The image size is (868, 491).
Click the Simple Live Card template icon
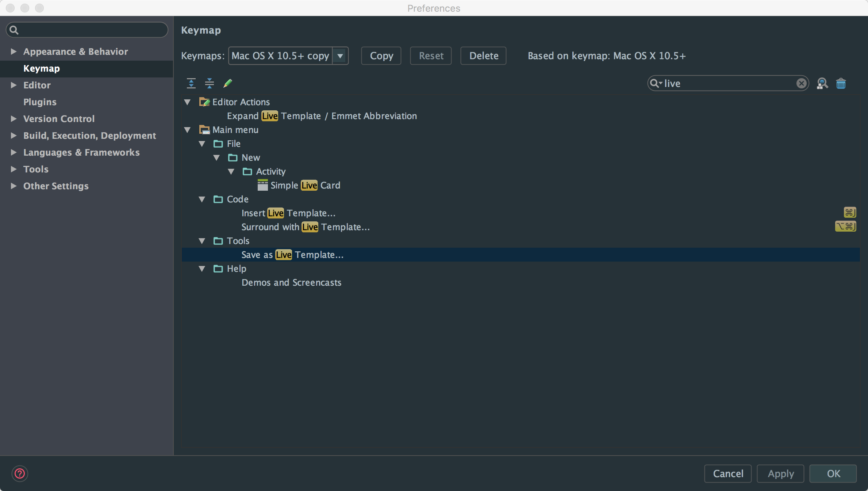pos(262,185)
